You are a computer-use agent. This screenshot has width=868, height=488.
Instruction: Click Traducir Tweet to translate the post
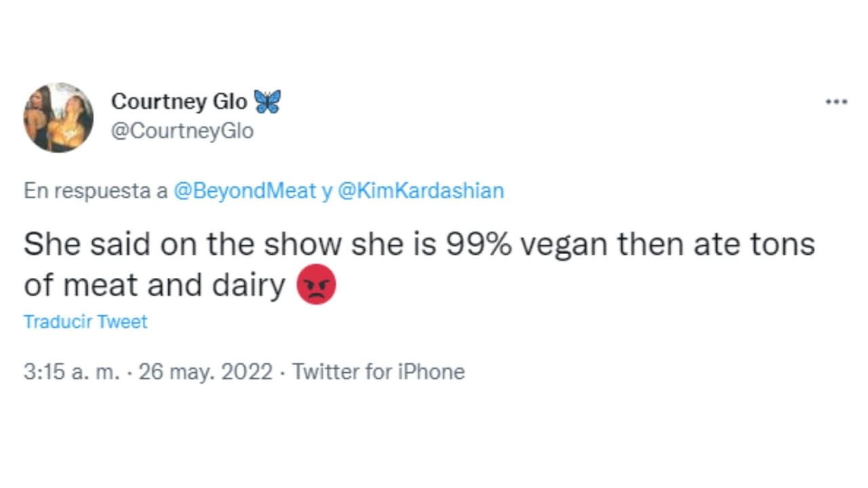coord(85,321)
